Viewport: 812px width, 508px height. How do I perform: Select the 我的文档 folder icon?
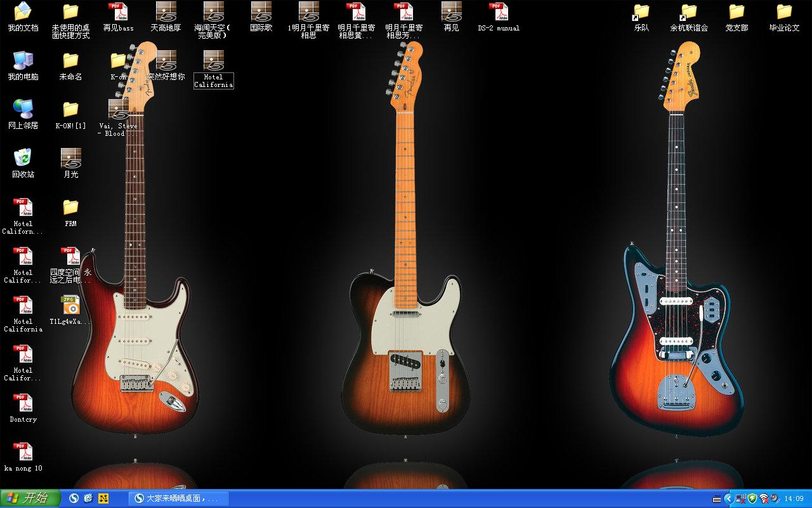point(23,17)
